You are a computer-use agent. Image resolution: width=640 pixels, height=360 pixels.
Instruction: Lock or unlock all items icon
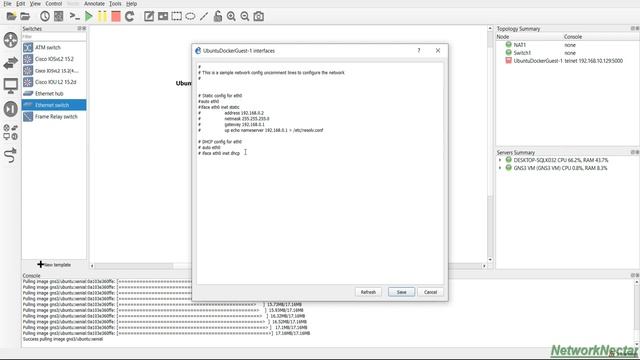pyautogui.click(x=218, y=16)
